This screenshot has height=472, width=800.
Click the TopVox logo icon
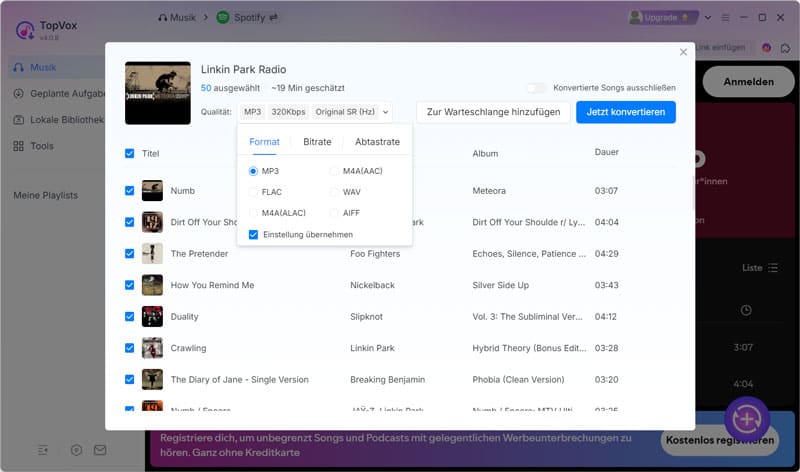pos(25,30)
